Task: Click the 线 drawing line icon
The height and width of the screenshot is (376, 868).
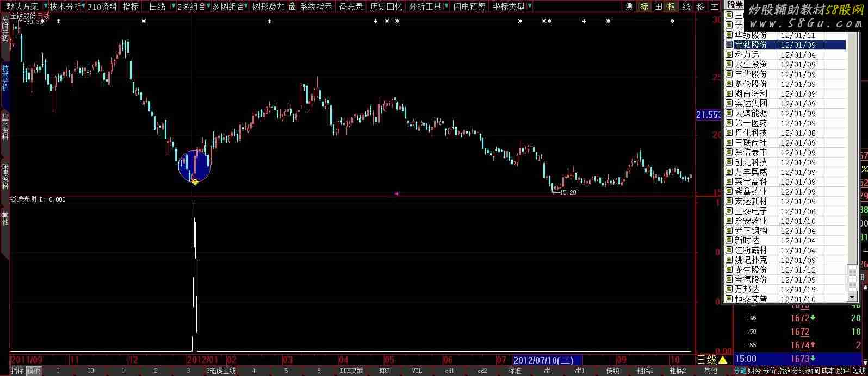Action: tap(686, 7)
